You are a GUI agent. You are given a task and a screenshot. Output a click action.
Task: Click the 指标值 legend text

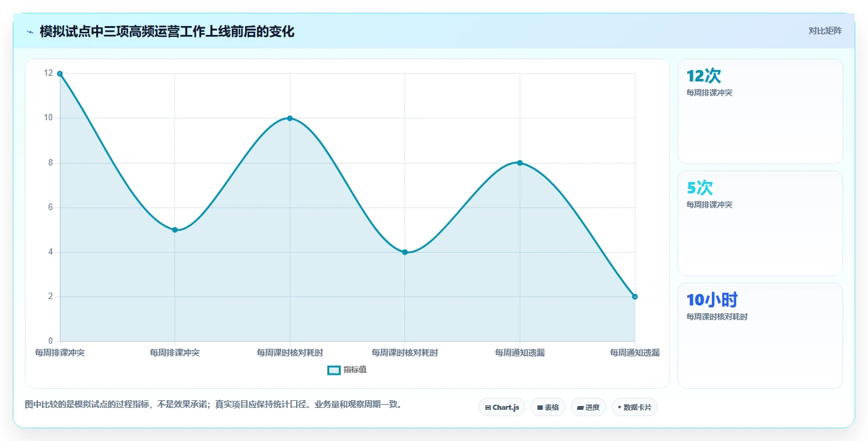coord(355,370)
